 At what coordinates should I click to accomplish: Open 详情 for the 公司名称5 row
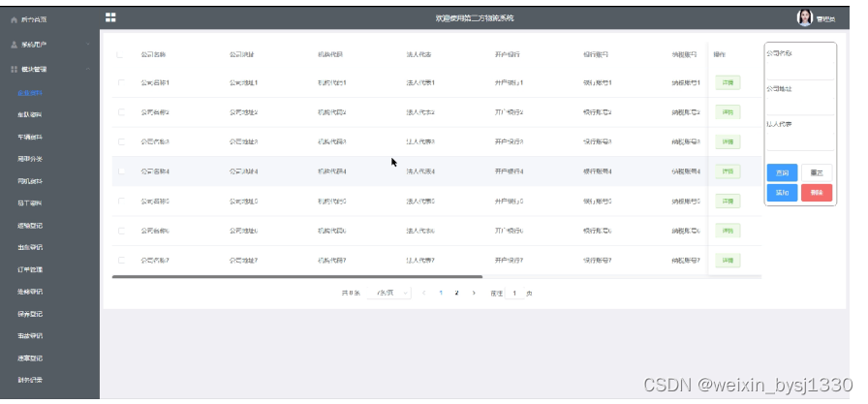coord(728,201)
